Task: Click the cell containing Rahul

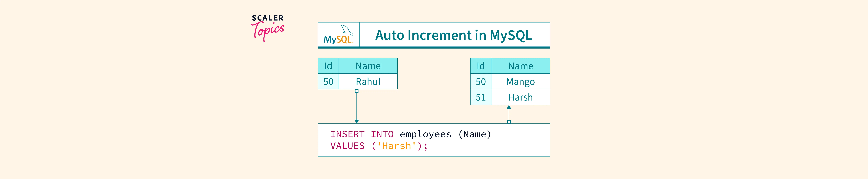Action: pyautogui.click(x=368, y=82)
